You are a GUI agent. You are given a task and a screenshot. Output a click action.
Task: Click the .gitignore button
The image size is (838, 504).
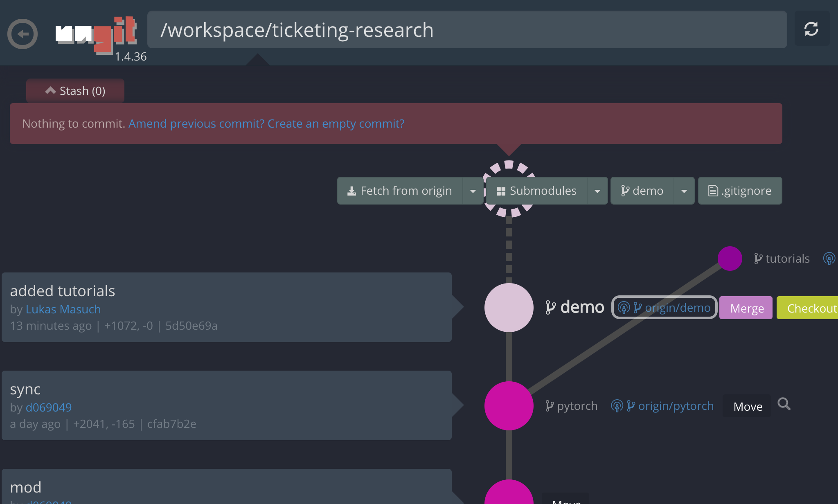pos(740,191)
